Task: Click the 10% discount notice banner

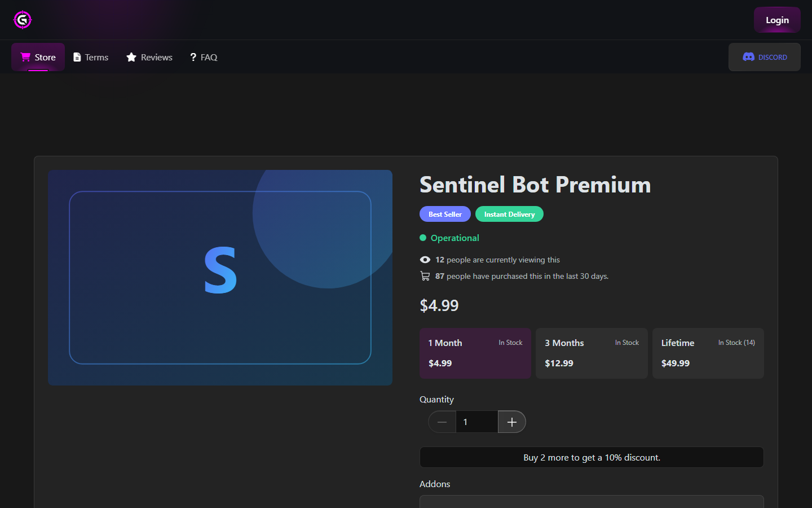Action: (x=592, y=457)
